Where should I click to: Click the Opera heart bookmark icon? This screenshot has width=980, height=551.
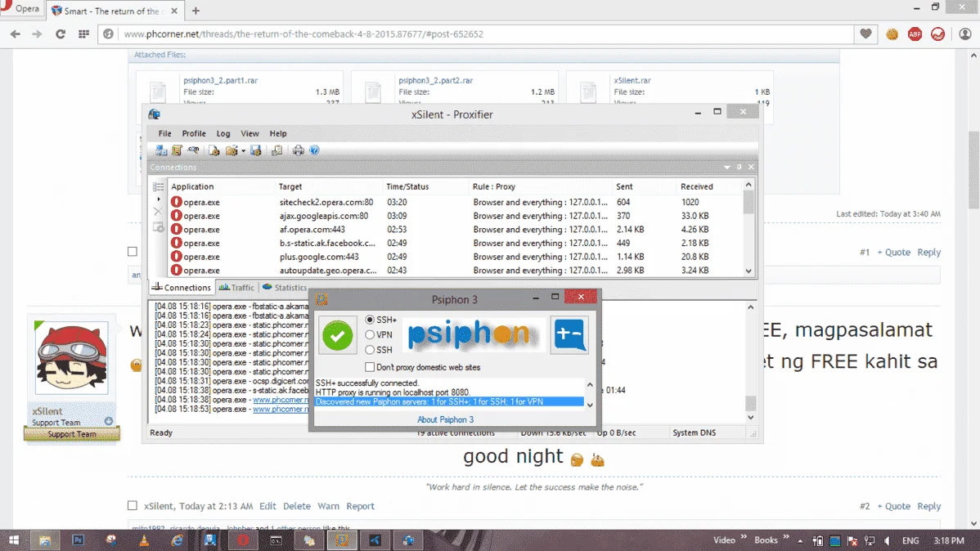coord(865,34)
